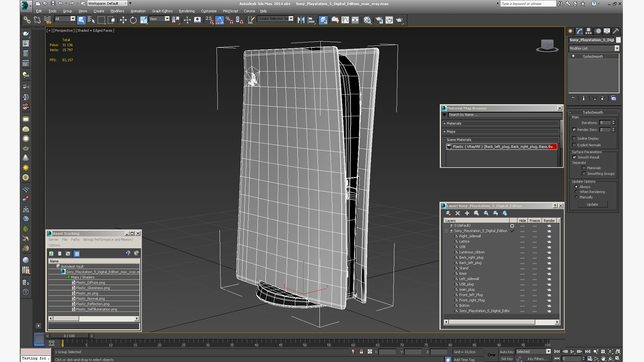The width and height of the screenshot is (644, 362).
Task: Open the Curve Editor icon
Action: (345, 20)
